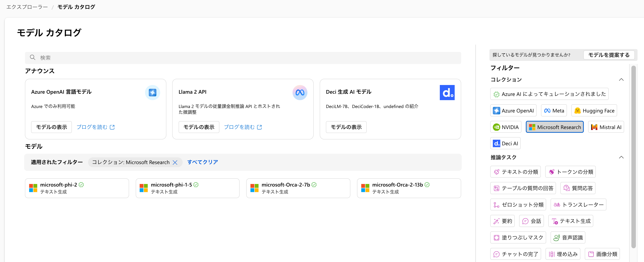Image resolution: width=644 pixels, height=262 pixels.
Task: Collapse the 推論タスク filter section
Action: [x=621, y=157]
